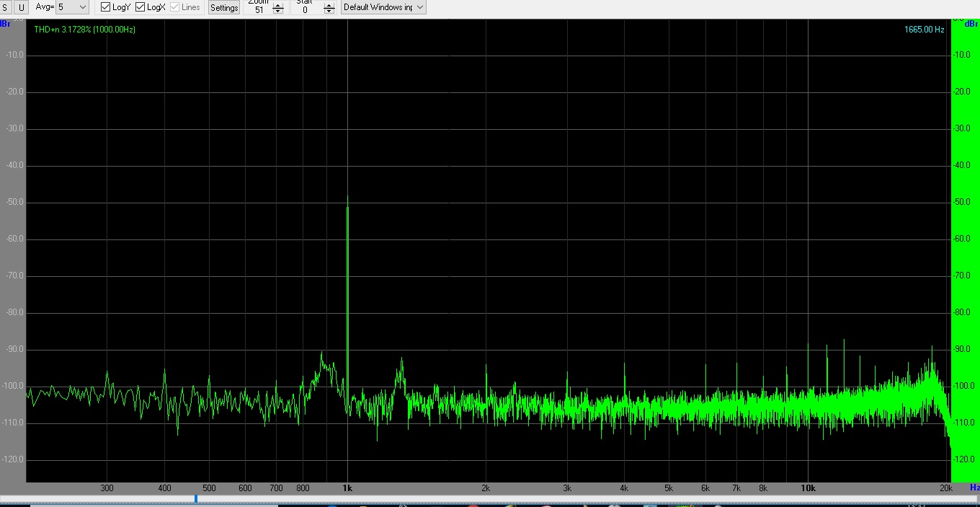Click the 2k label on frequency axis
This screenshot has width=980, height=507.
coord(486,488)
